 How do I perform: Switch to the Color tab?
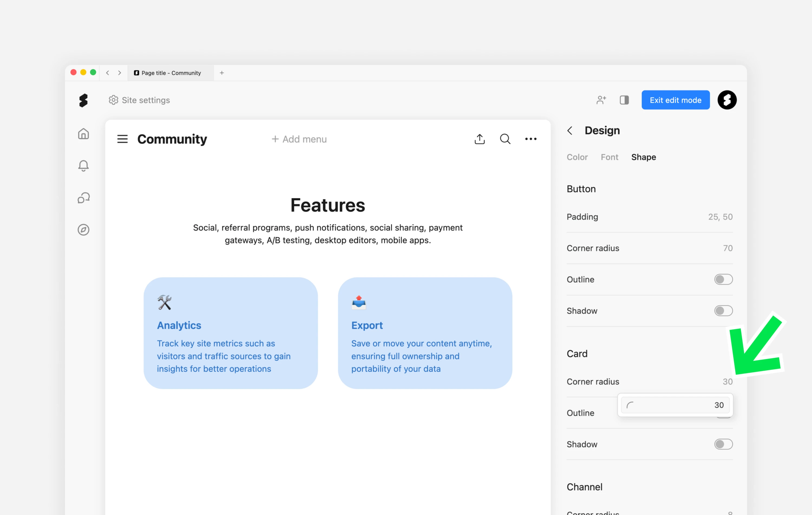point(577,157)
